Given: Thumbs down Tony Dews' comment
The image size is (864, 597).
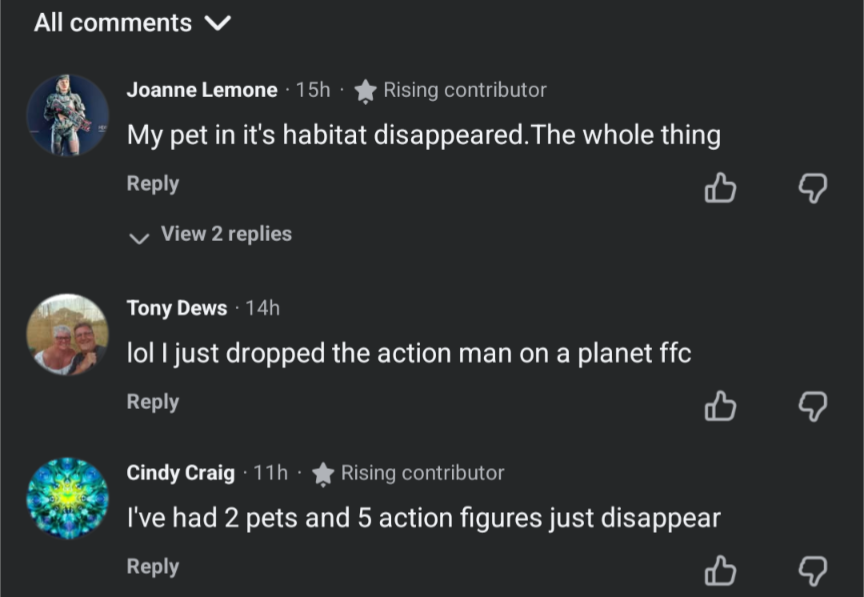Looking at the screenshot, I should click(812, 406).
